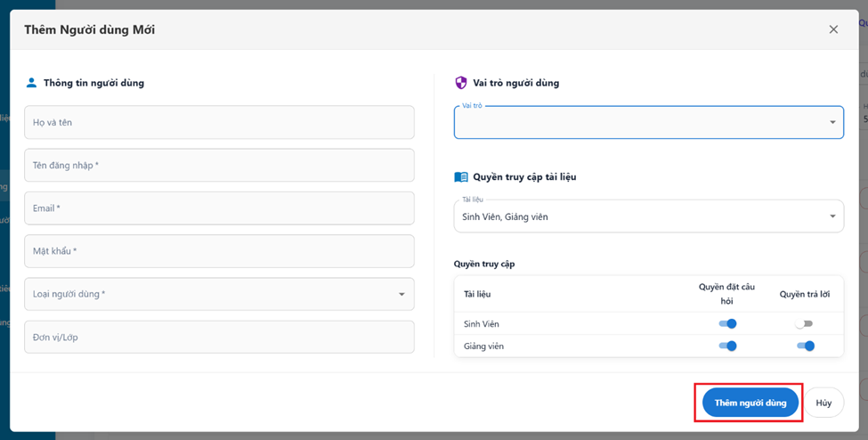Enable Quyền trả lời for Sinh Viên

[804, 324]
